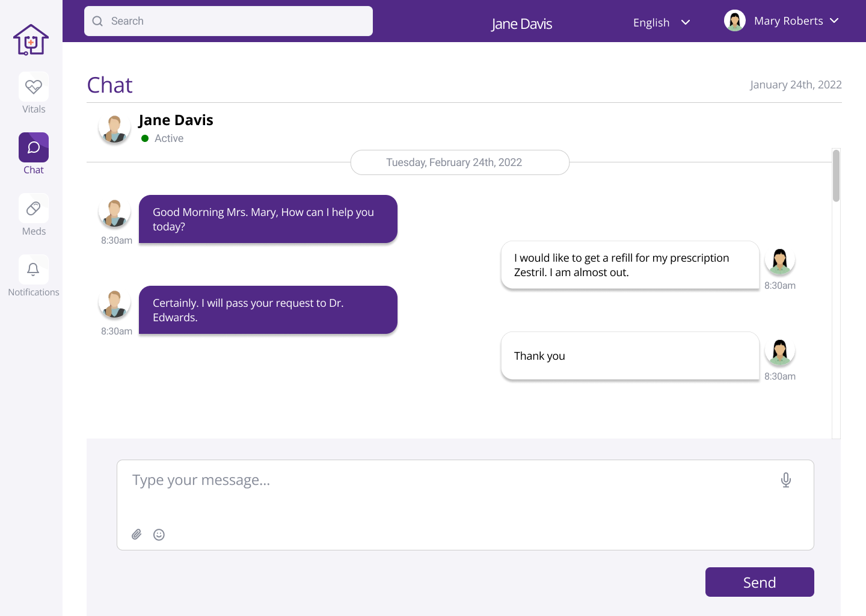Click the microphone icon to record a voice message

tap(785, 479)
